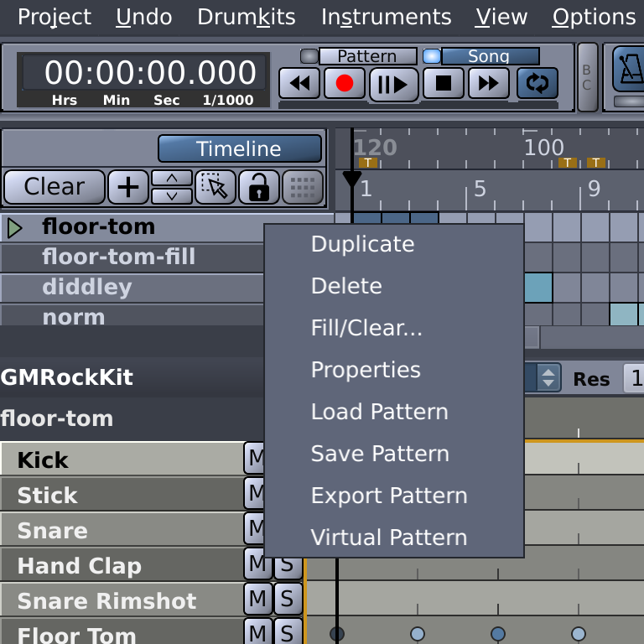The width and height of the screenshot is (644, 644).
Task: Click the play/pause button
Action: (x=393, y=85)
